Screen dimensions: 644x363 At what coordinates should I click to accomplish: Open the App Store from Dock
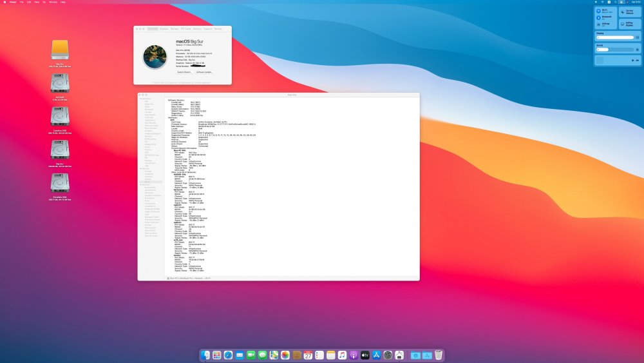376,355
